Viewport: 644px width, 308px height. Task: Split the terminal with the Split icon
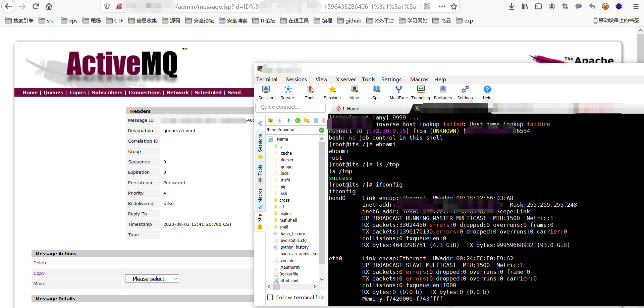(x=376, y=92)
